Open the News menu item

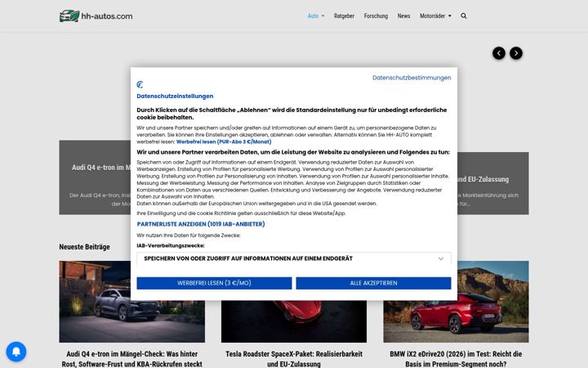(x=403, y=16)
